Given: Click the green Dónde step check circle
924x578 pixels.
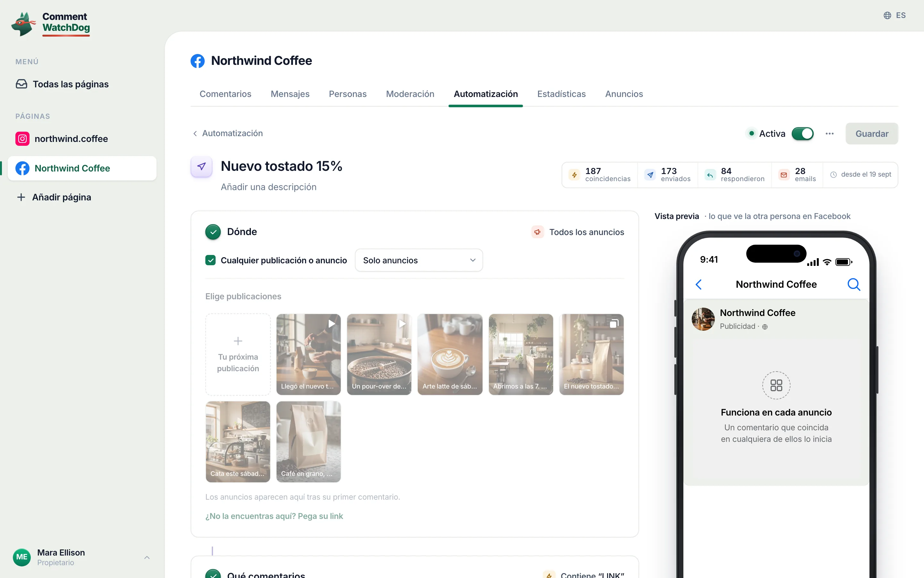Looking at the screenshot, I should (x=213, y=232).
